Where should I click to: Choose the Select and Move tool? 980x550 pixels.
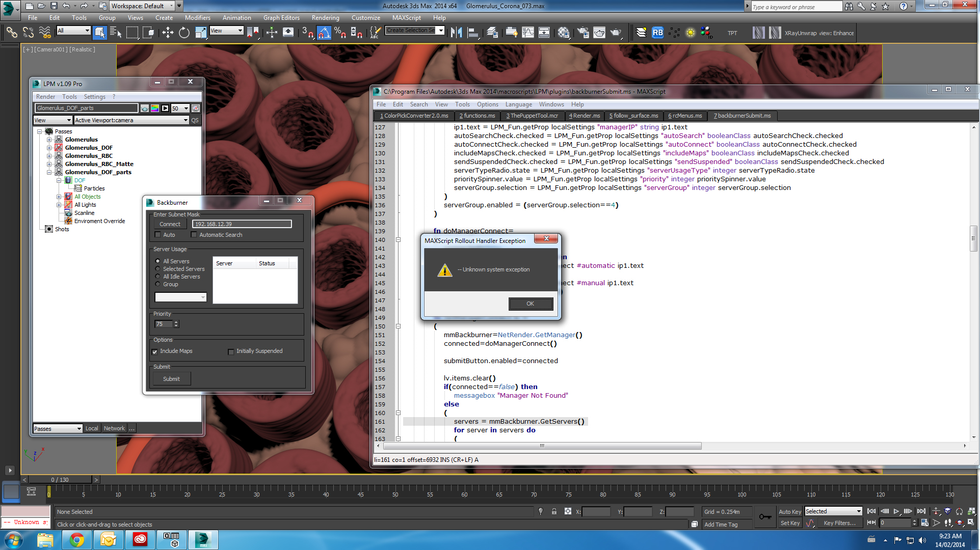(168, 33)
